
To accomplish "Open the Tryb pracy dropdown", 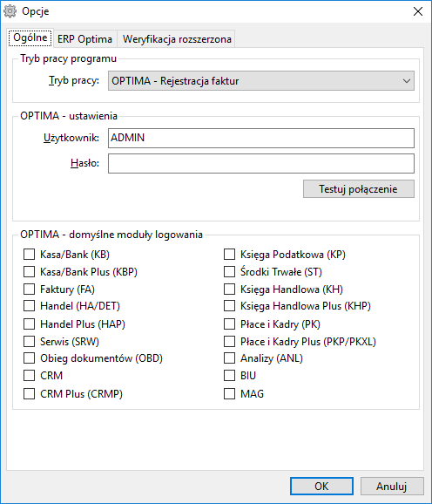I will (261, 81).
